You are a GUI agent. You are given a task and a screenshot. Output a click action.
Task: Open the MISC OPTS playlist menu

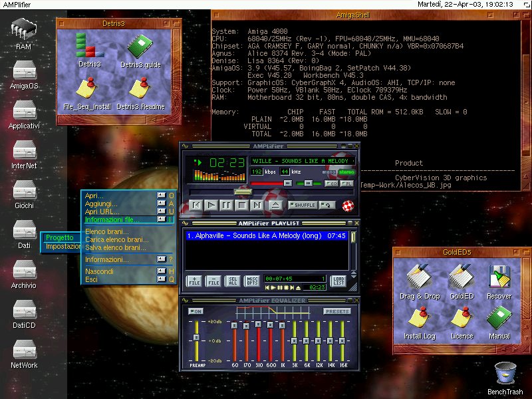(x=251, y=281)
